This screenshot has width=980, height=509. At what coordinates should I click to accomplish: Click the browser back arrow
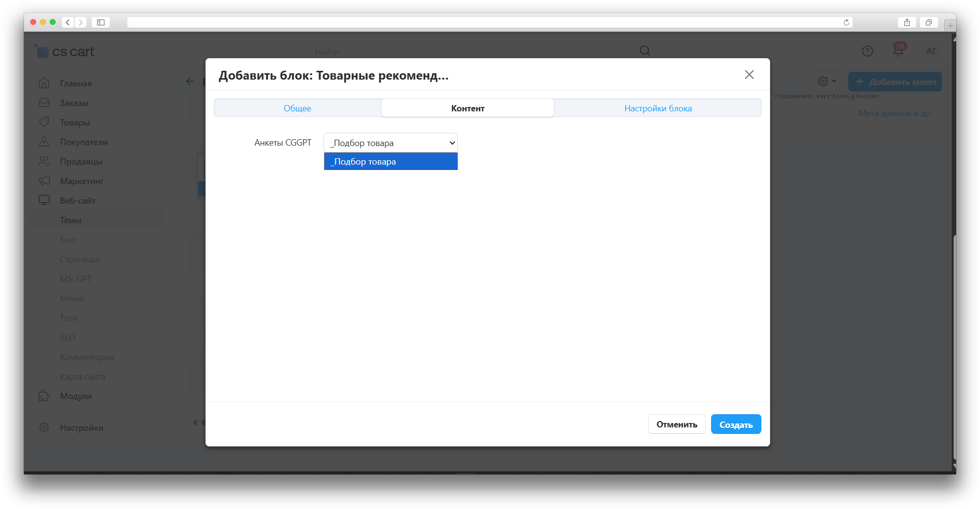[x=68, y=22]
